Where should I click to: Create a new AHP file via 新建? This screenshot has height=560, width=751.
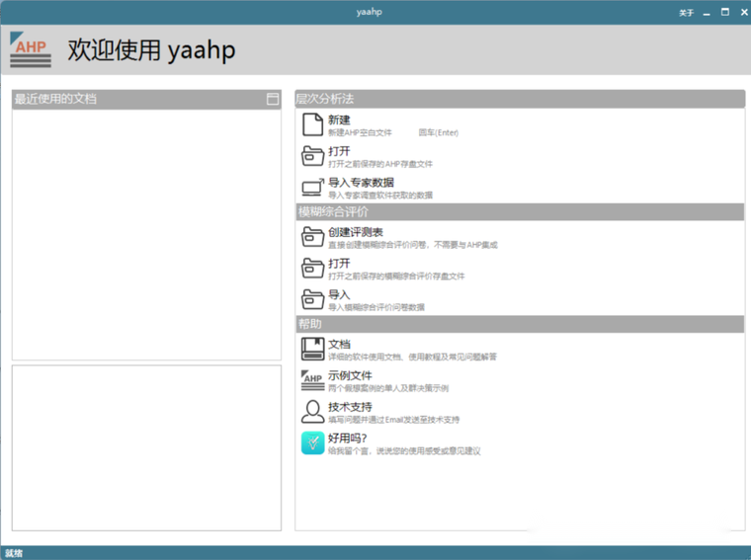(x=339, y=120)
